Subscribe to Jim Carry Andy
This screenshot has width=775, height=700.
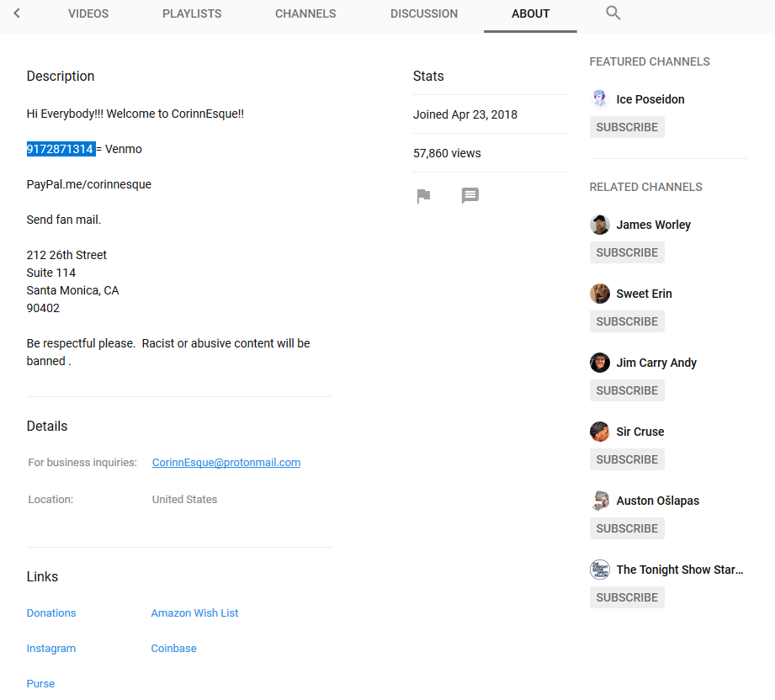[627, 390]
